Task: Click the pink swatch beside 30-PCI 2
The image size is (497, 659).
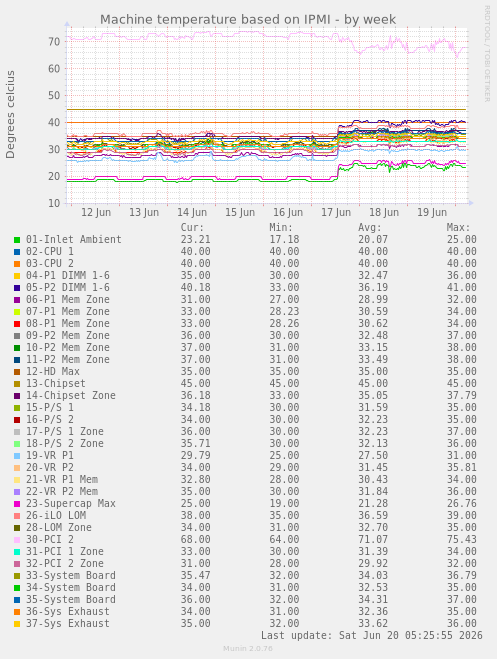Action: (17, 540)
